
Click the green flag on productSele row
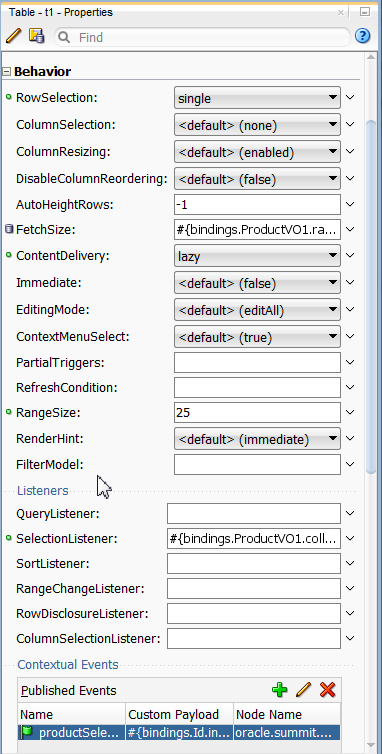26,732
